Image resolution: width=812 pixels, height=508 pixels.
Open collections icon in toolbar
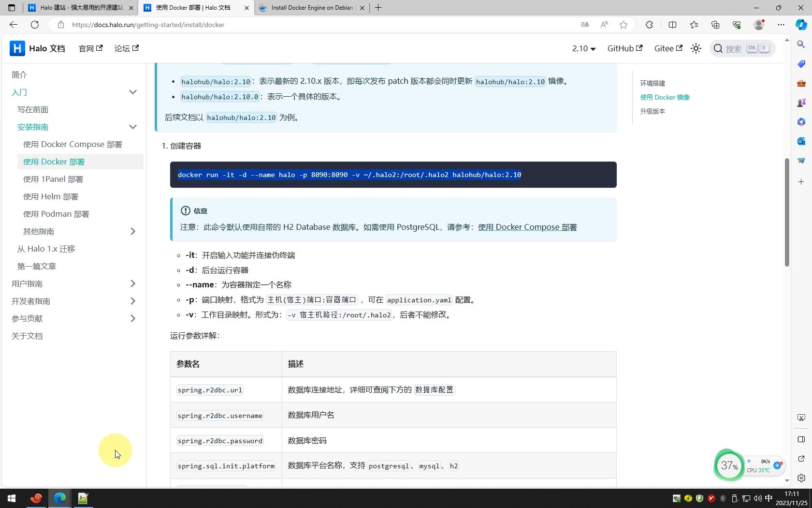pyautogui.click(x=715, y=25)
